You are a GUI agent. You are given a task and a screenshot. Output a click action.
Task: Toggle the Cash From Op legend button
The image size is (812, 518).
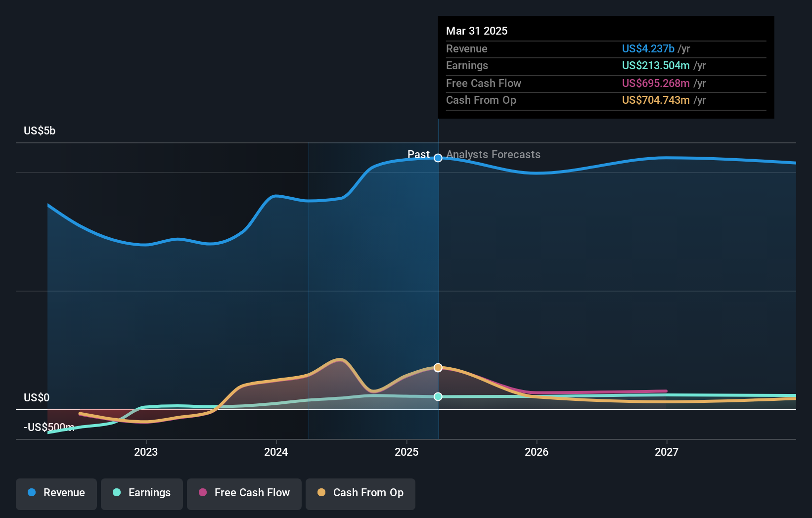pyautogui.click(x=361, y=494)
